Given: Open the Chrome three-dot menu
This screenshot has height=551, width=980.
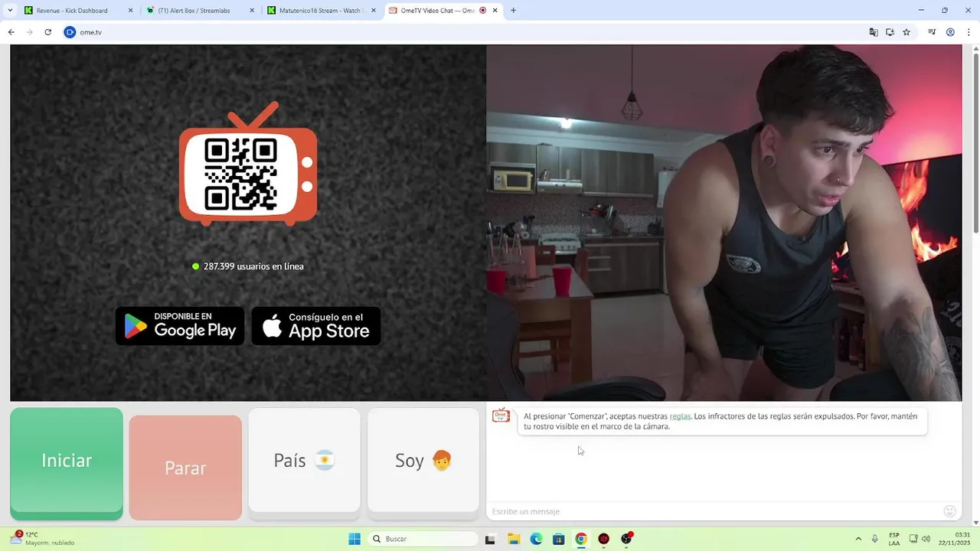Looking at the screenshot, I should [x=969, y=32].
